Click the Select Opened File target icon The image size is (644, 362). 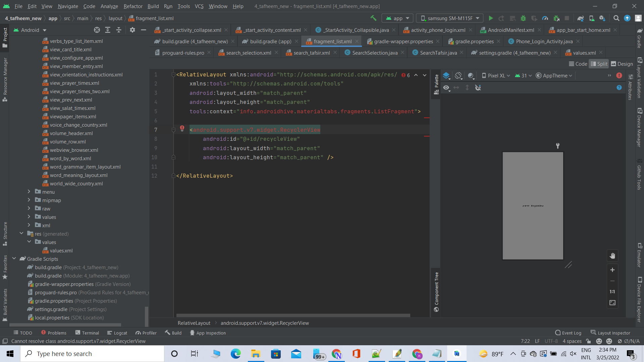pyautogui.click(x=97, y=30)
